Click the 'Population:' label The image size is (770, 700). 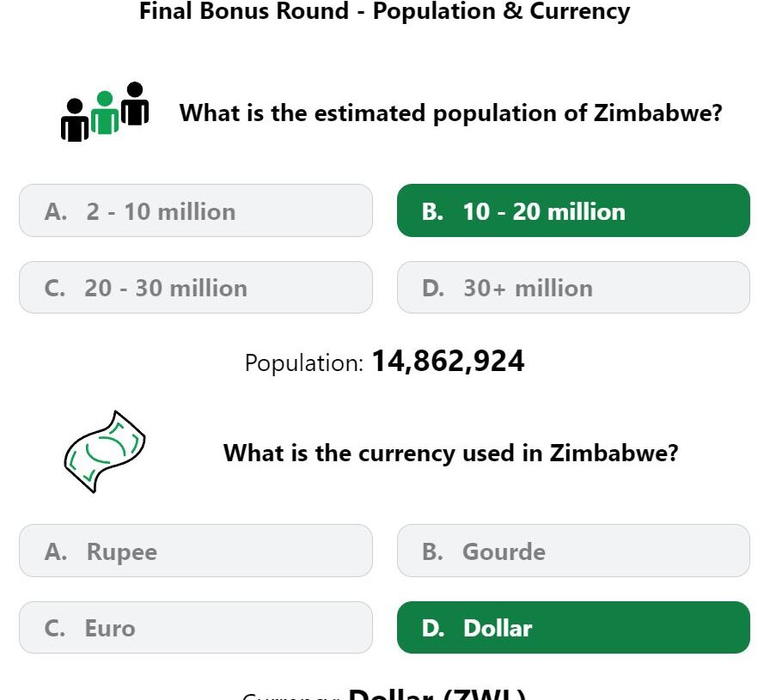pyautogui.click(x=304, y=363)
